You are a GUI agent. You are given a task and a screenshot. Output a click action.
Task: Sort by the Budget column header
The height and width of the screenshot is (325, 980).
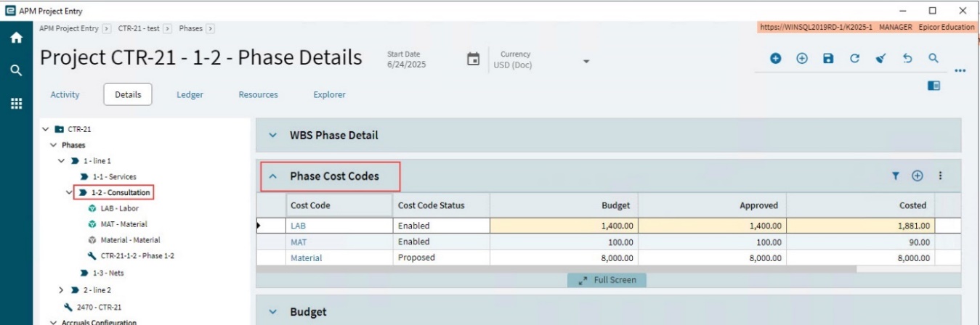[x=564, y=205]
